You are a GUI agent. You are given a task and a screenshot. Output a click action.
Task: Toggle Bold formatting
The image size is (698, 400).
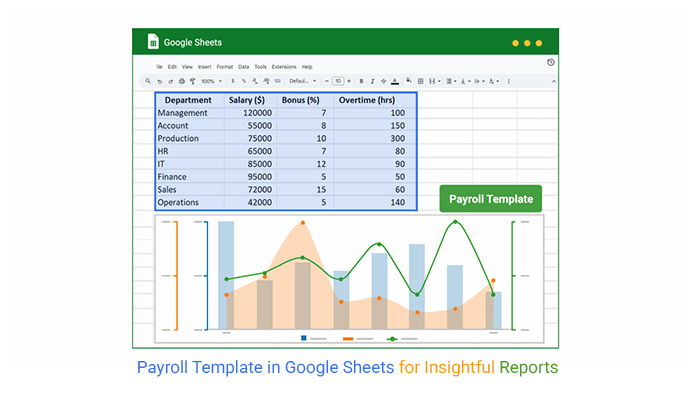pos(361,81)
